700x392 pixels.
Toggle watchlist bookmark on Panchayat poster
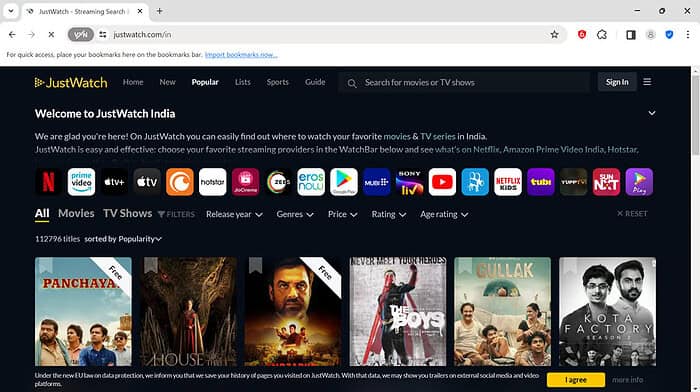click(46, 265)
